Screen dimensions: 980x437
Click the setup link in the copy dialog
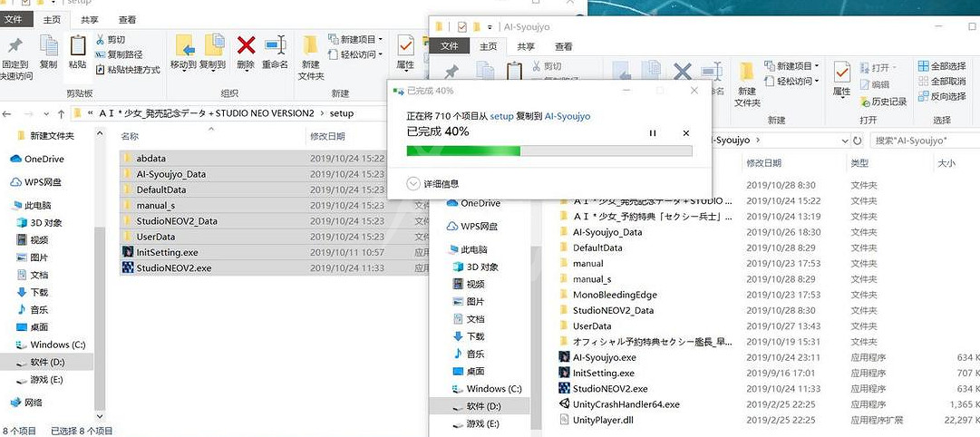(x=501, y=116)
